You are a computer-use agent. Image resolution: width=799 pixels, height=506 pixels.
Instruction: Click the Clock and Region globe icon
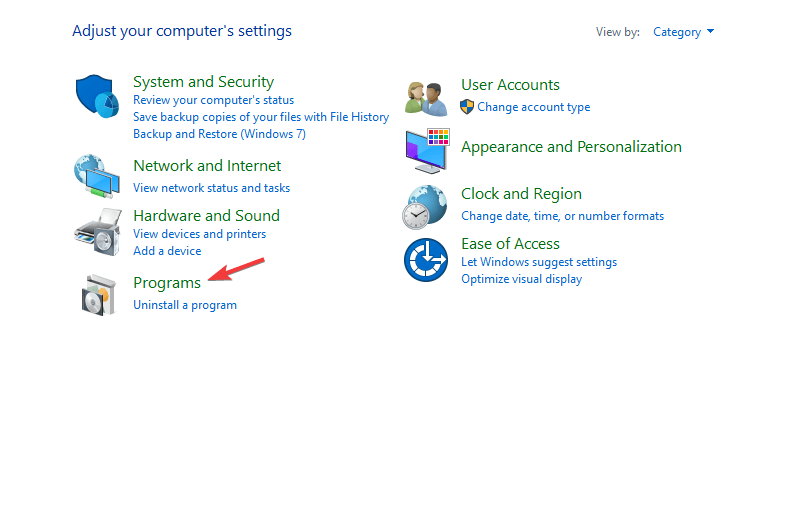click(x=424, y=207)
